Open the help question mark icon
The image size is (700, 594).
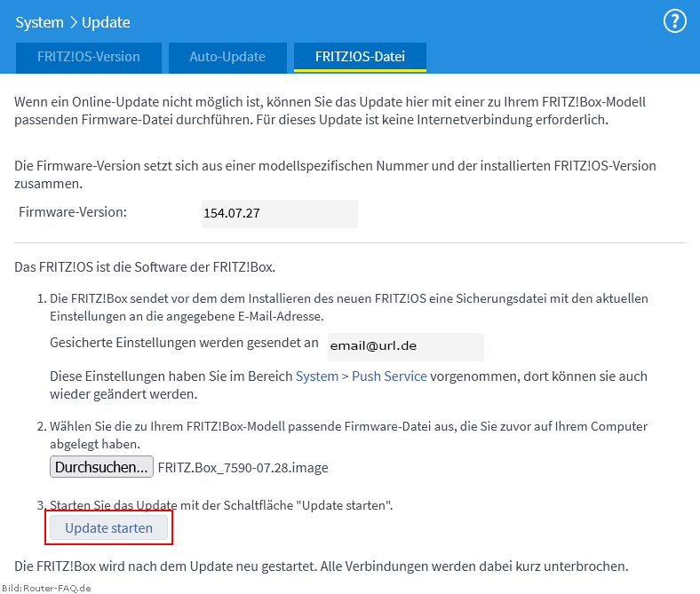[x=674, y=21]
